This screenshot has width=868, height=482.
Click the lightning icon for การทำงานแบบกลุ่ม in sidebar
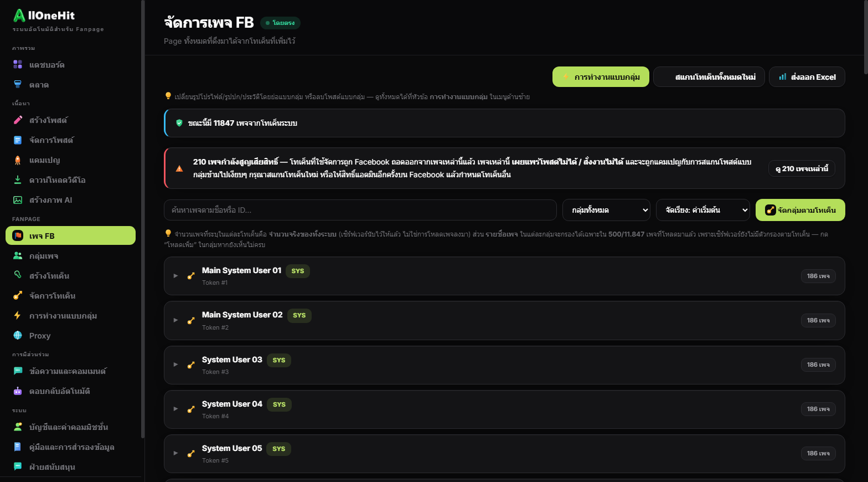pyautogui.click(x=18, y=316)
